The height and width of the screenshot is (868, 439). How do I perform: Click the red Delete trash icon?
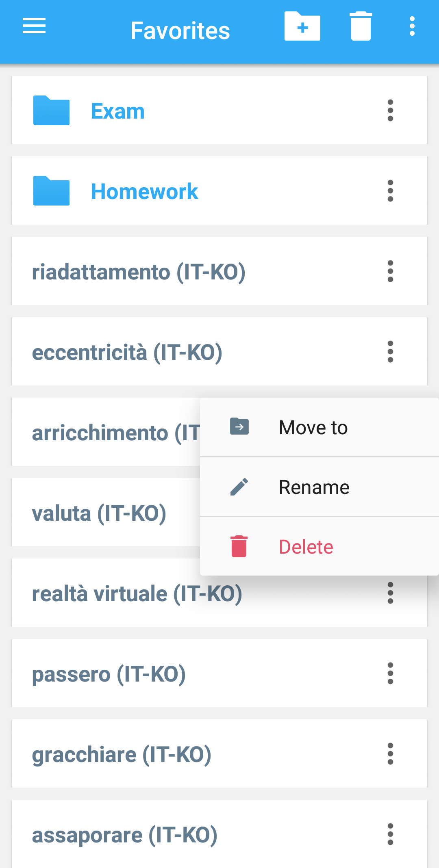tap(239, 546)
